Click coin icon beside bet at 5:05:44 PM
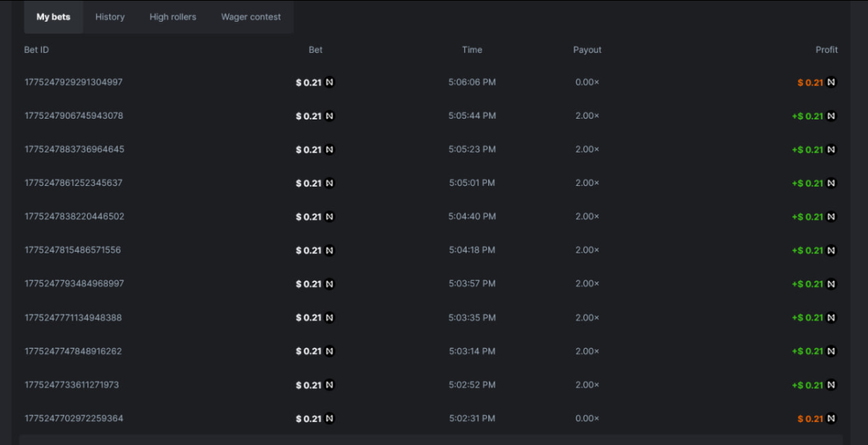 coord(330,116)
